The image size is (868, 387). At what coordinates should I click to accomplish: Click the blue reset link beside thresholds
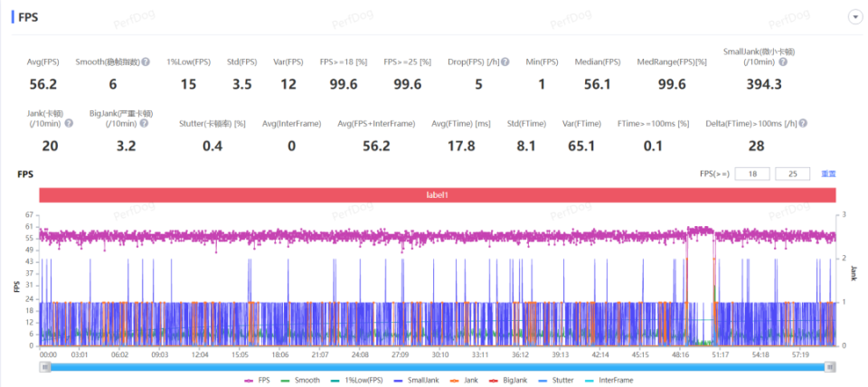[x=828, y=174]
